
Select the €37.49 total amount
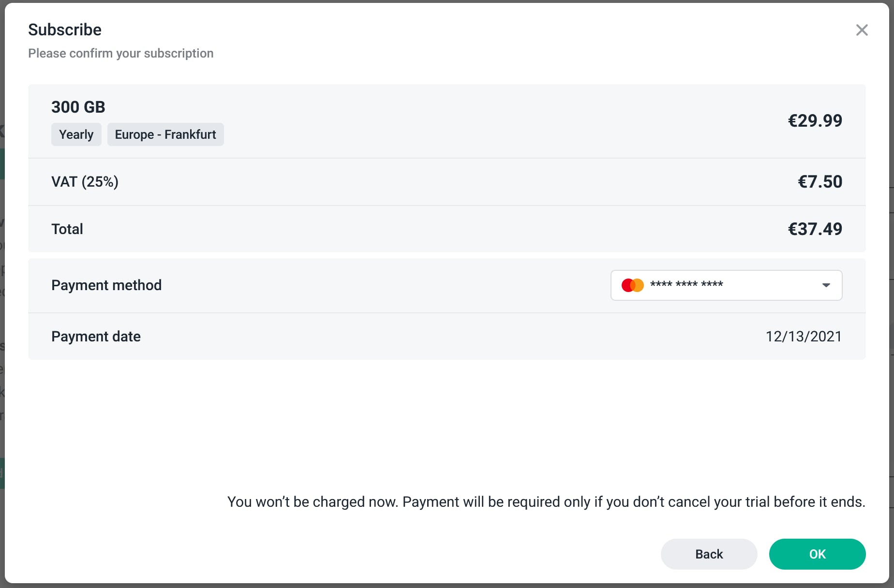815,229
